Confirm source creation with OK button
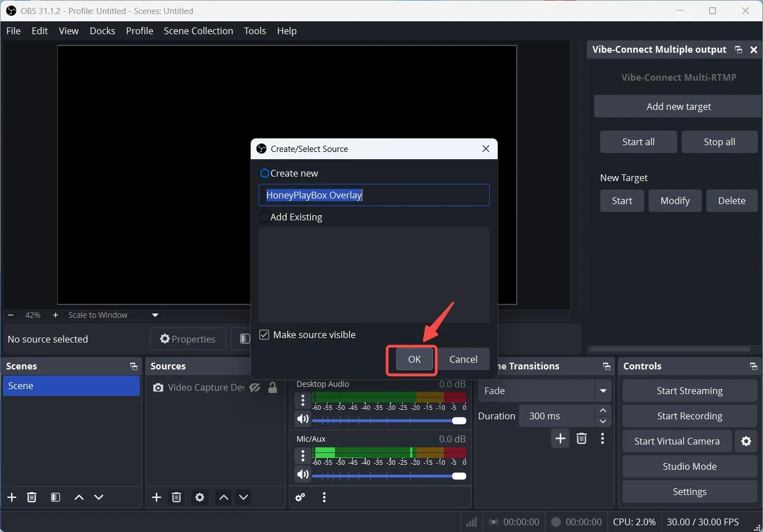763x532 pixels. [x=414, y=359]
